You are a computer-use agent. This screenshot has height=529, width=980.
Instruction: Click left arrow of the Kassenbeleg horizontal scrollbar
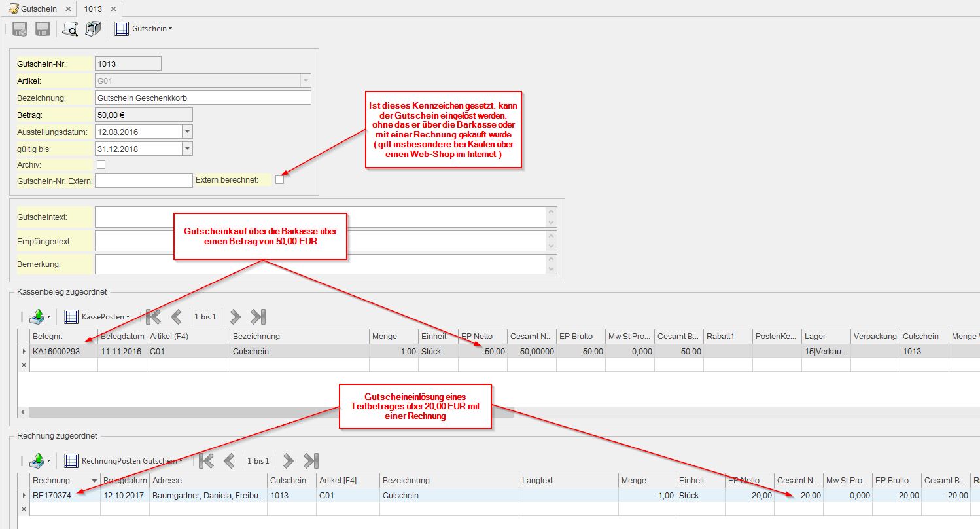click(x=24, y=412)
